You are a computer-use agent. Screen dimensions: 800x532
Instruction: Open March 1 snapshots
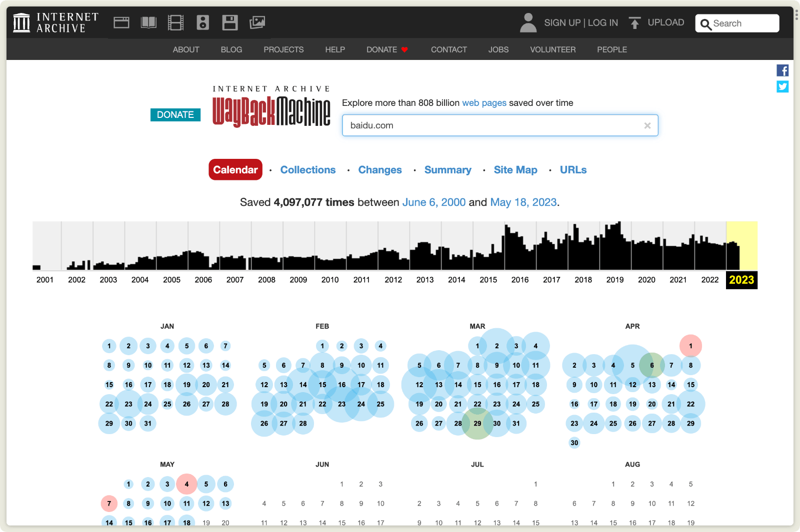(477, 346)
